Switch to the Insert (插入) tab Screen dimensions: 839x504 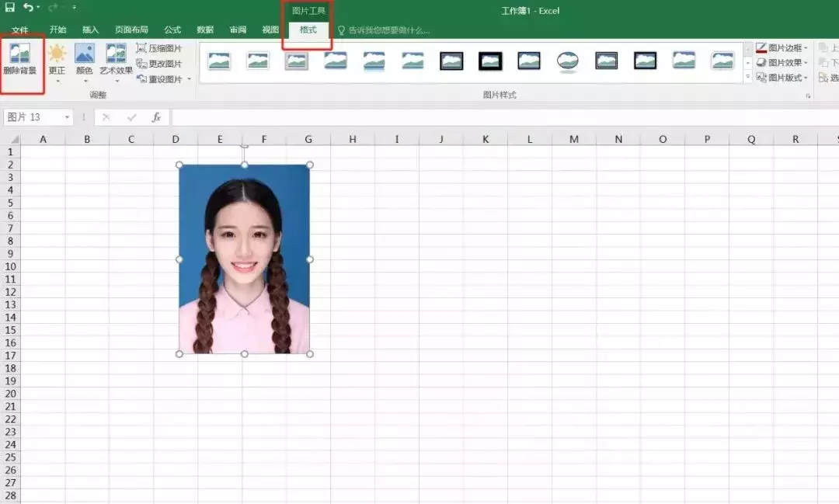pyautogui.click(x=90, y=30)
